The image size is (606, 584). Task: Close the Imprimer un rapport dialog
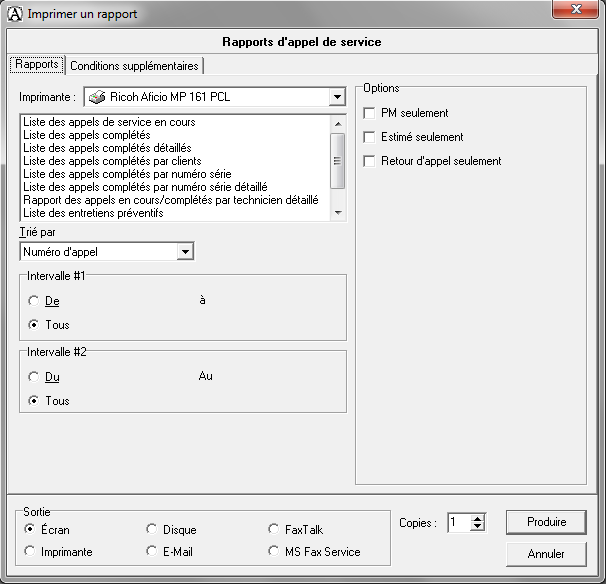[x=575, y=9]
